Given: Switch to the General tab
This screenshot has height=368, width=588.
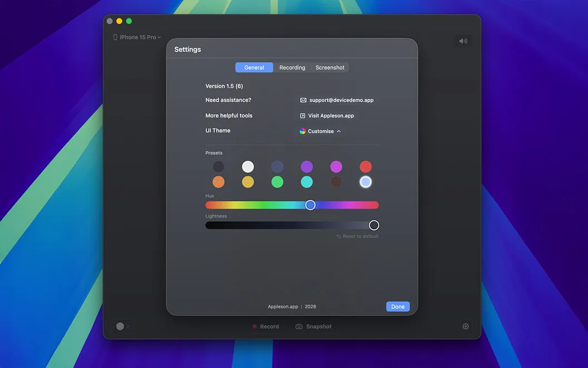Looking at the screenshot, I should click(x=254, y=67).
